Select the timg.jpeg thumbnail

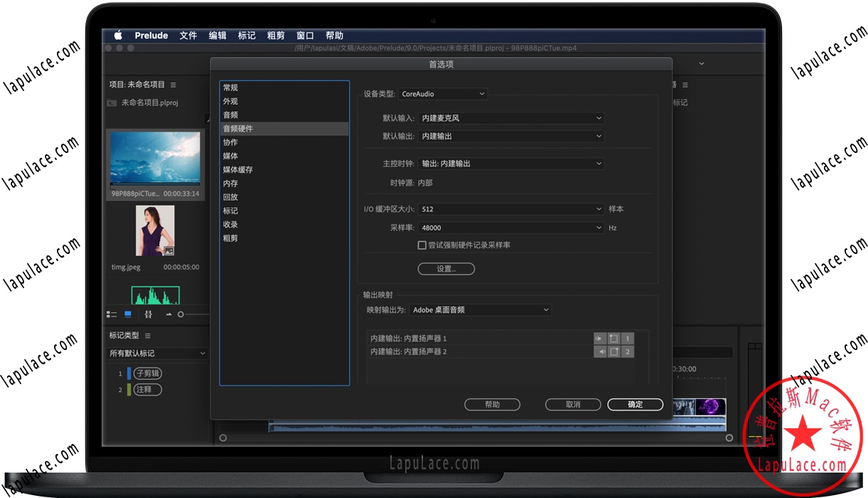pos(155,231)
